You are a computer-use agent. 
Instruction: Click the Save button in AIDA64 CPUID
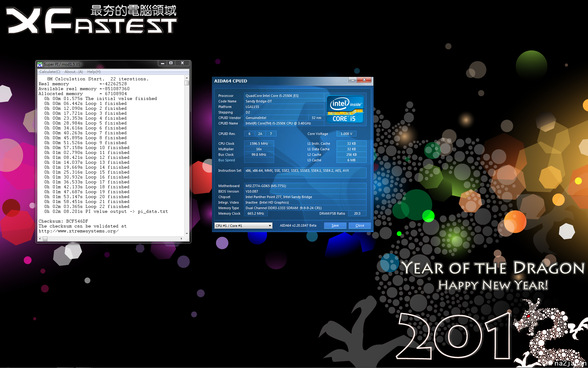point(335,226)
